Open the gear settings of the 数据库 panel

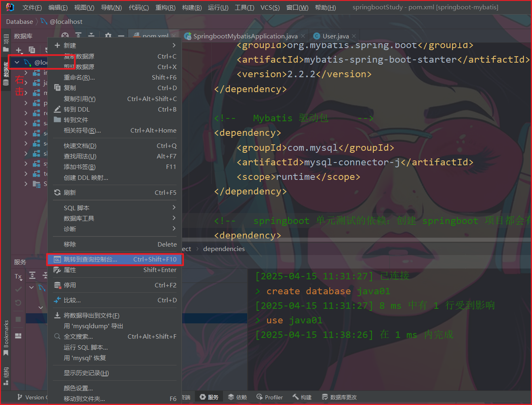pos(108,36)
